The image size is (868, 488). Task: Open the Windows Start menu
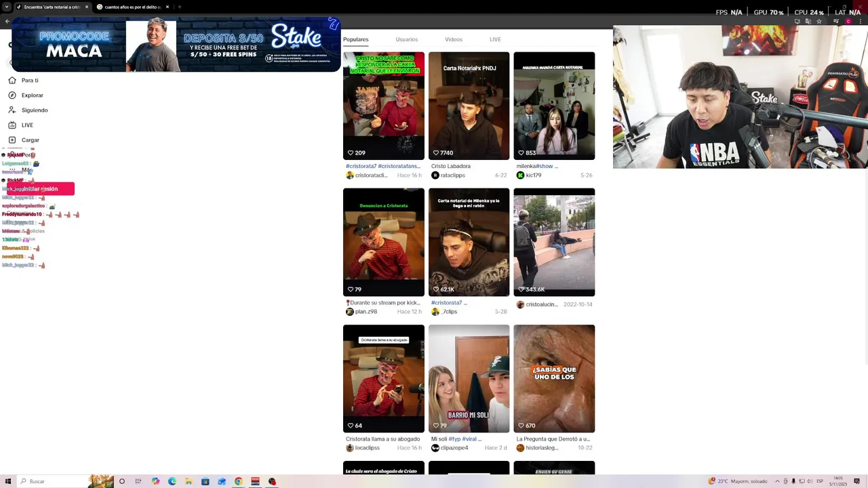pos(8,481)
